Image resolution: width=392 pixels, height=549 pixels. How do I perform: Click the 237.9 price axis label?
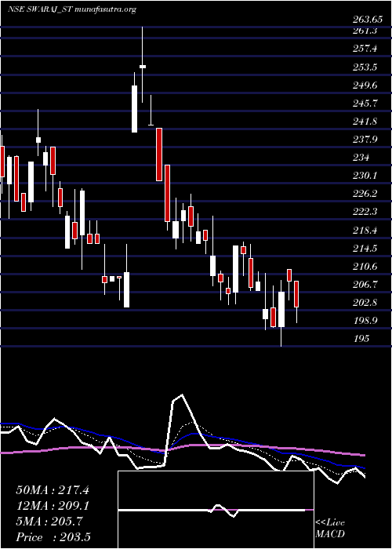click(x=365, y=140)
